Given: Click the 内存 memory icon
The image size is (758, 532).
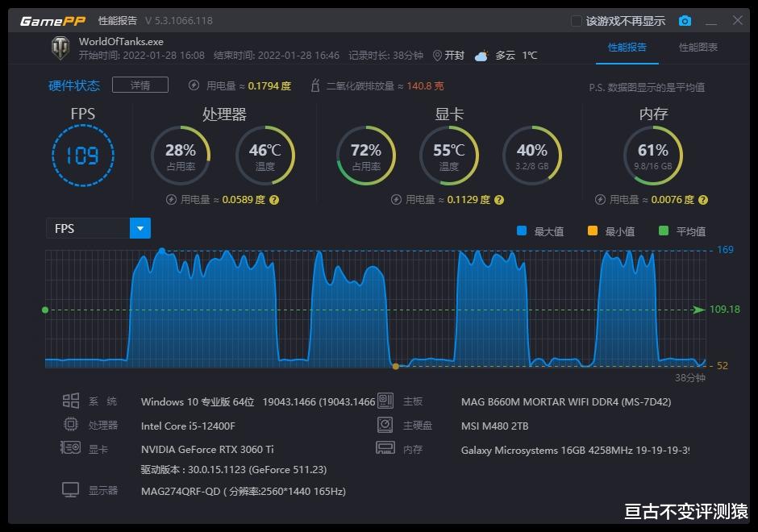Looking at the screenshot, I should tap(385, 448).
